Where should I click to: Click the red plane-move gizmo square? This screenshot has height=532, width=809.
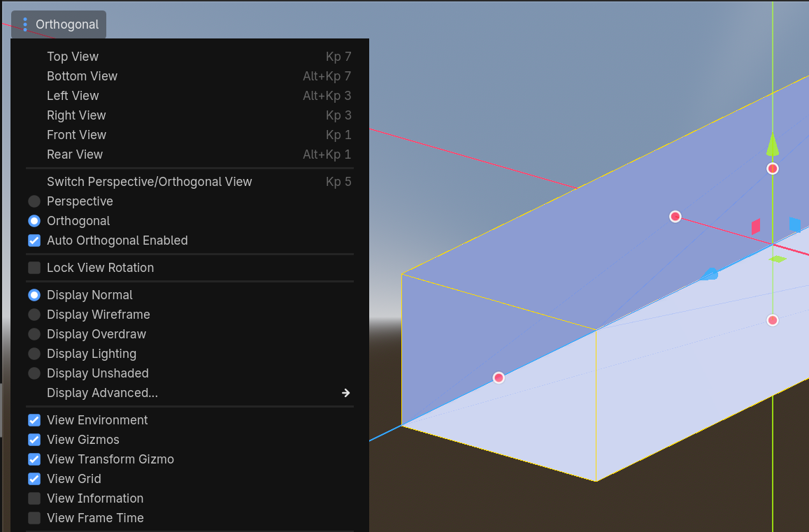click(x=756, y=227)
